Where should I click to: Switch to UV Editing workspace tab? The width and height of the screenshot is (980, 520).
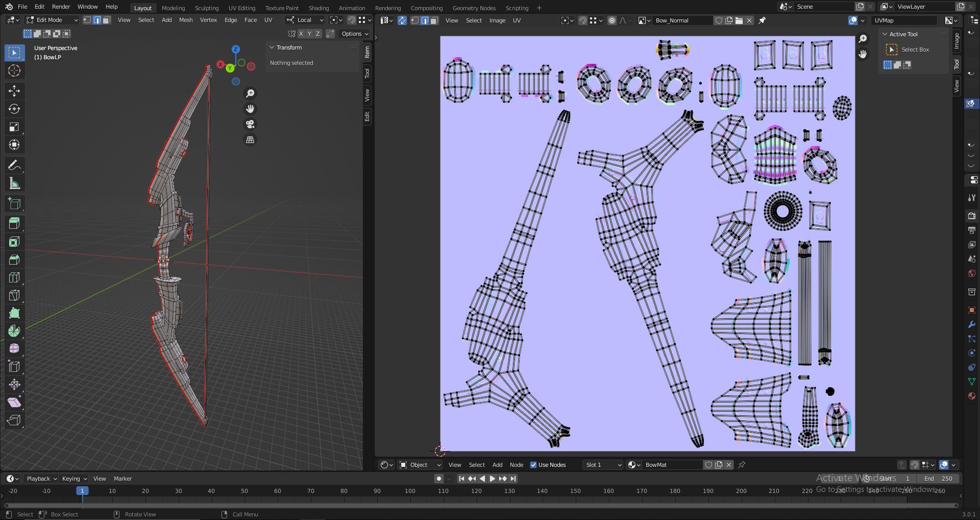pos(242,8)
